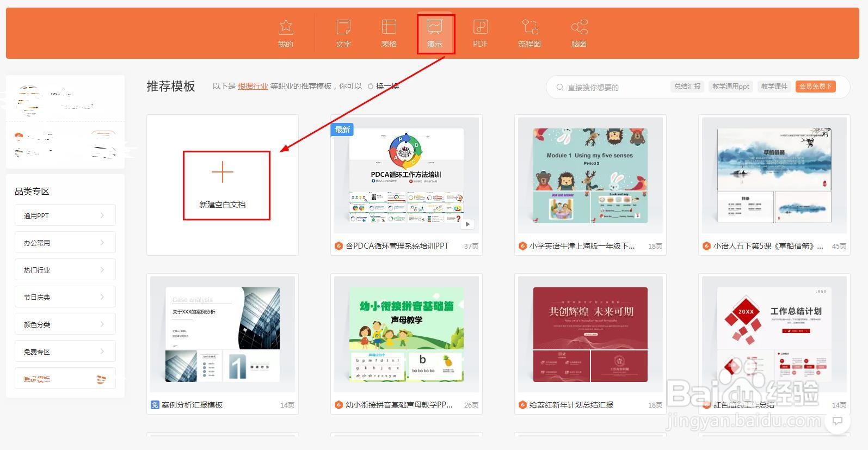Click the member badge beside 含PDCA循环管理系统培训PPT

pos(338,246)
